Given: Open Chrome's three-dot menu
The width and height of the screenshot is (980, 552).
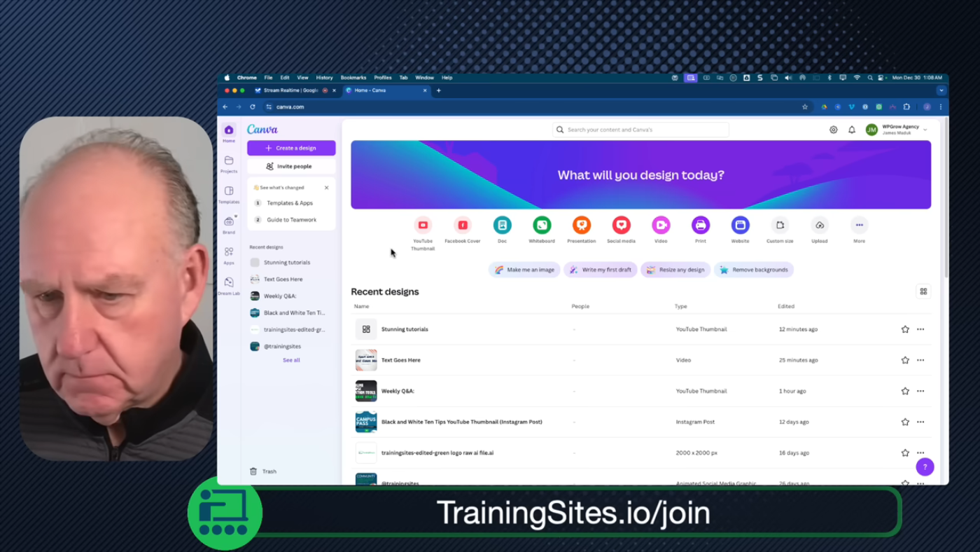Looking at the screenshot, I should point(941,107).
